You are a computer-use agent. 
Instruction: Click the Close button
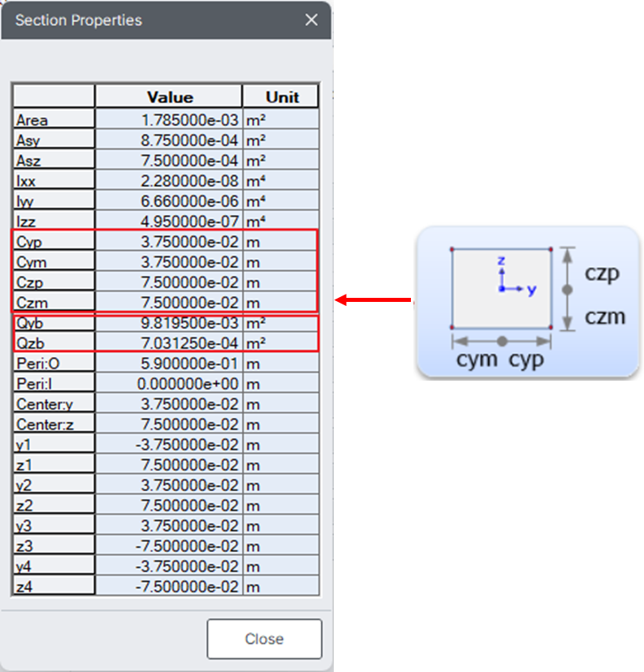coord(264,639)
